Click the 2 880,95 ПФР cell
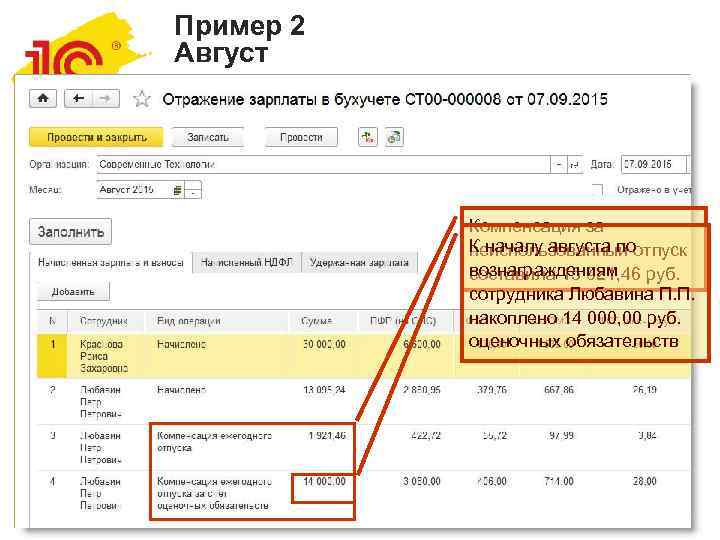 click(x=422, y=390)
